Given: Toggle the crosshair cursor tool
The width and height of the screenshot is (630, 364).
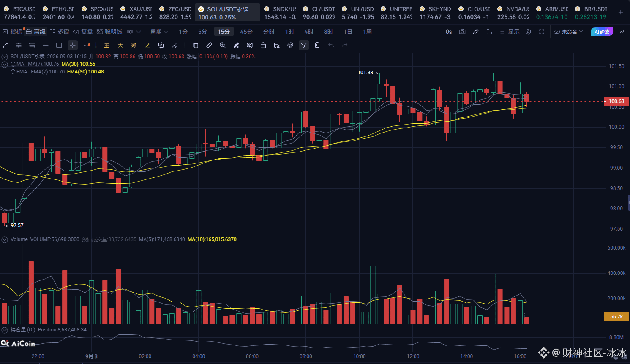Looking at the screenshot, I should [x=73, y=45].
